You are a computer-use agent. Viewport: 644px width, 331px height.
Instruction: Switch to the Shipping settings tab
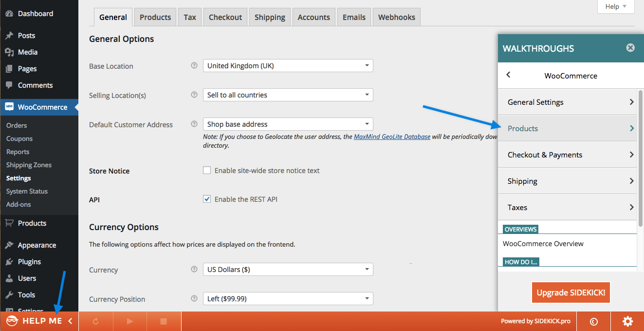pyautogui.click(x=270, y=17)
